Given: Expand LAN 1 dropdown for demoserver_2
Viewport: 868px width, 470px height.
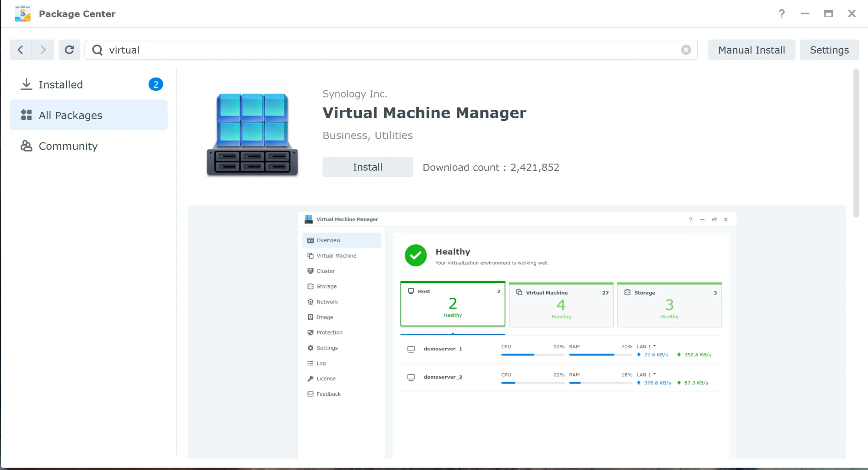Looking at the screenshot, I should tap(655, 375).
